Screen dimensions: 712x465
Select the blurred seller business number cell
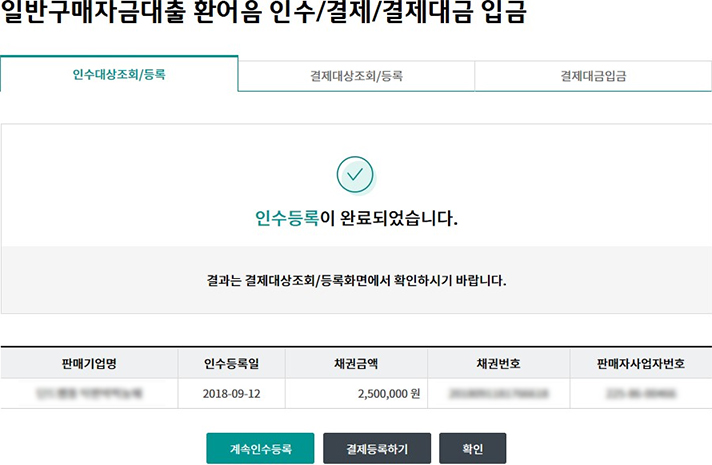click(640, 393)
